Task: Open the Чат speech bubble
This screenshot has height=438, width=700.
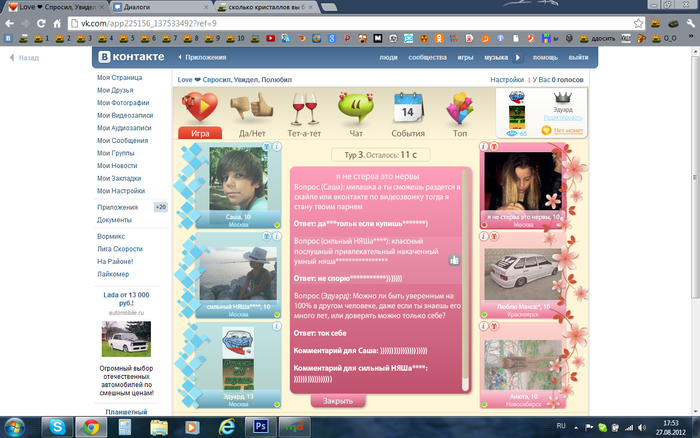Action: point(356,107)
